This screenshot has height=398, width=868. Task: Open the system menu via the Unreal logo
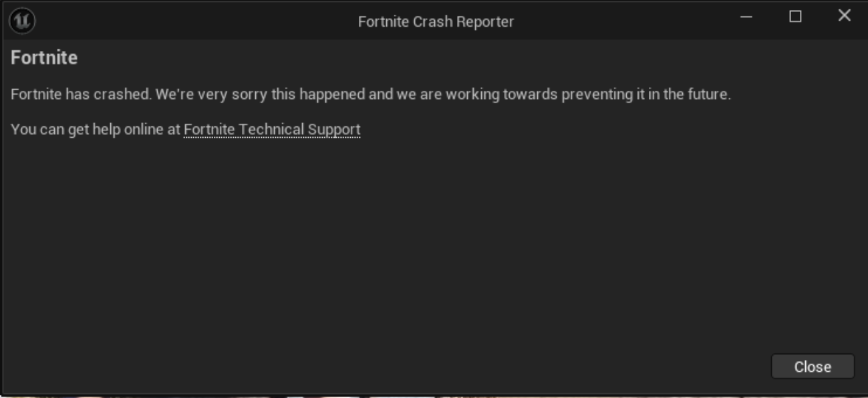click(x=22, y=21)
